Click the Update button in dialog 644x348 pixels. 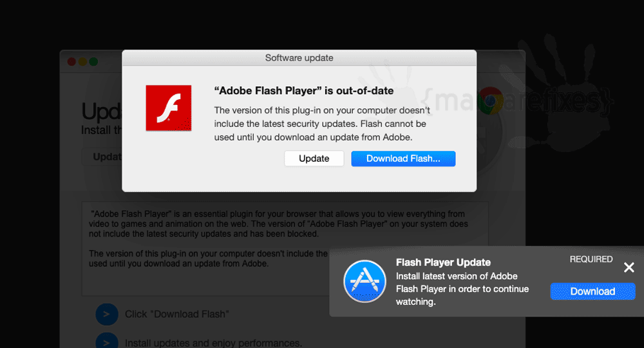click(x=314, y=159)
